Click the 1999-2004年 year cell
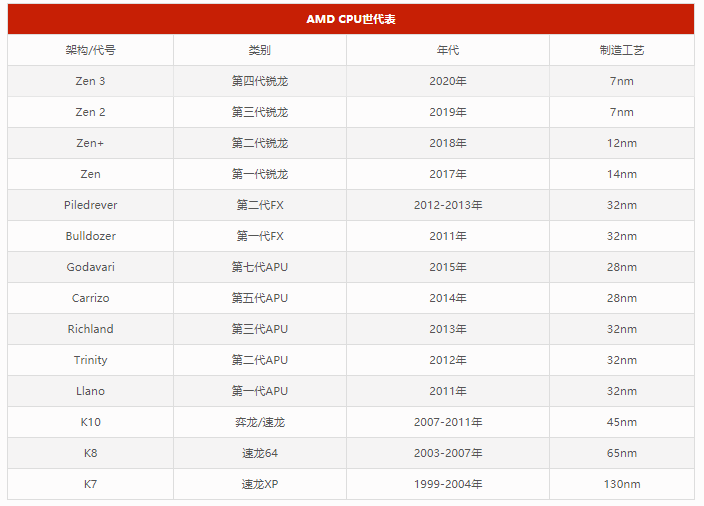Screen dimensions: 704x506 447,484
